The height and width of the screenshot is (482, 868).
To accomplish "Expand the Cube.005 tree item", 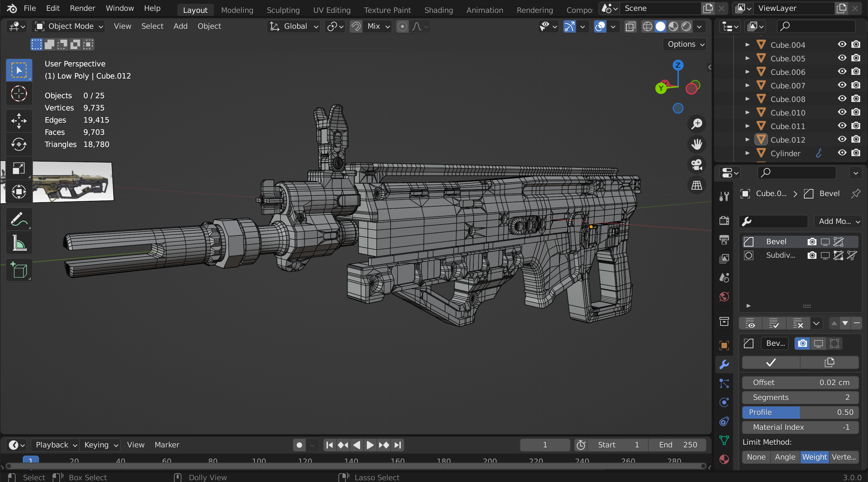I will [x=747, y=58].
